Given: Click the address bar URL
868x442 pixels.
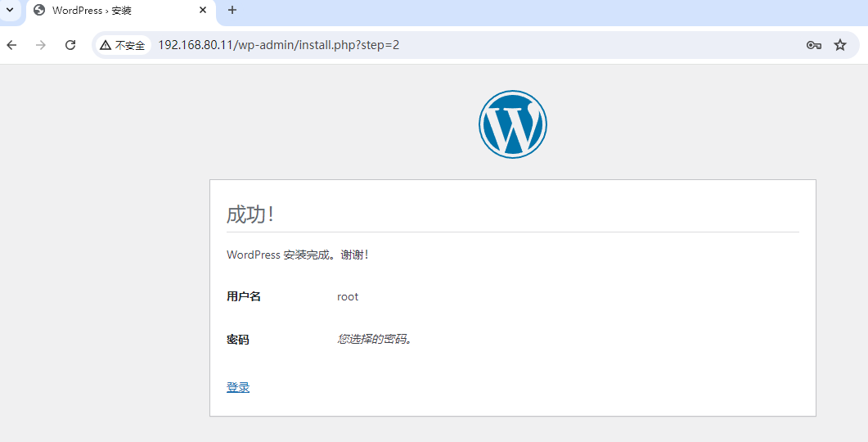Looking at the screenshot, I should click(x=278, y=45).
